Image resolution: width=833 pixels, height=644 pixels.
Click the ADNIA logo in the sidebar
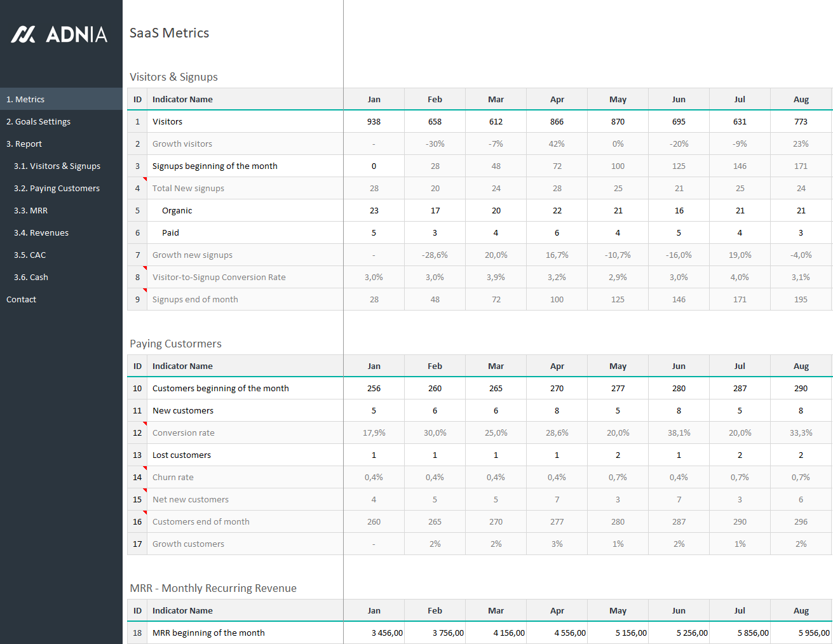point(59,34)
